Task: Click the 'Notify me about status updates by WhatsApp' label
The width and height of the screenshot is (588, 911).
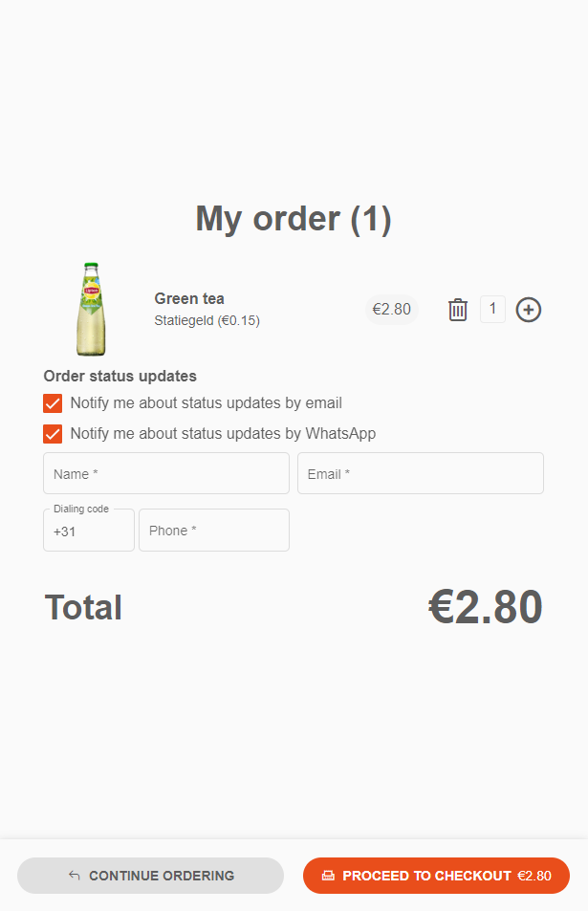Action: pyautogui.click(x=223, y=433)
